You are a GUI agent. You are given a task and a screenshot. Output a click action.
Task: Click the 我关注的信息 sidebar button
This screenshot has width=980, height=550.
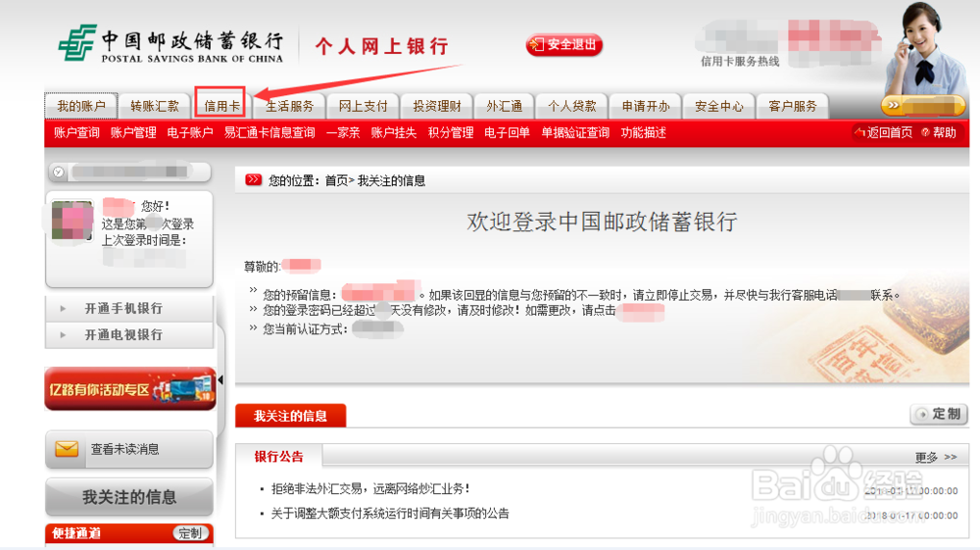(129, 497)
